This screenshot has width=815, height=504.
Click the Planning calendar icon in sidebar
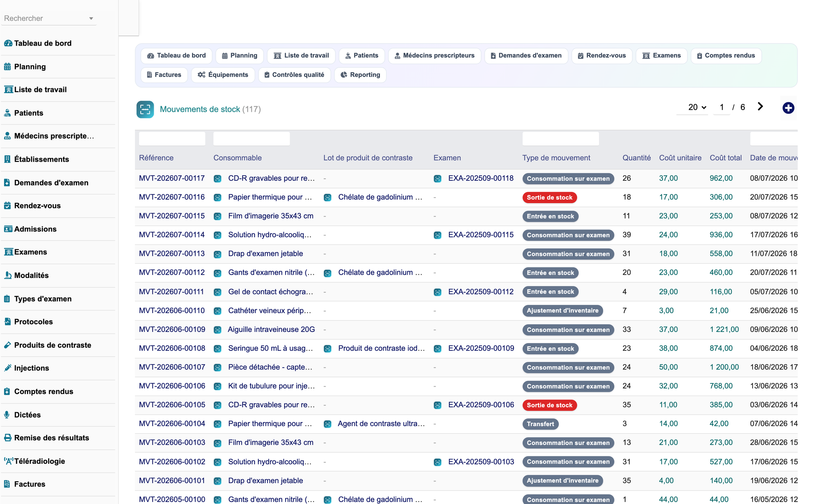click(x=8, y=67)
